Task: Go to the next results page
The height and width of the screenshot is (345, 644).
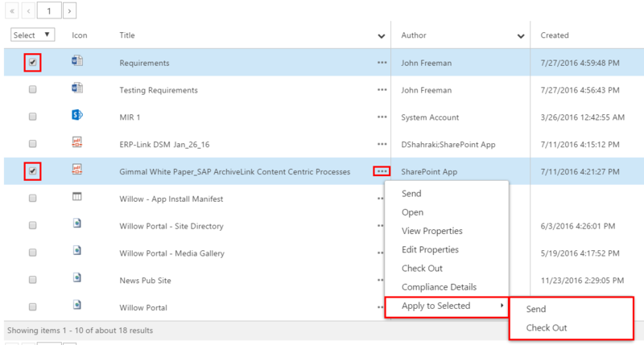Action: pyautogui.click(x=70, y=10)
